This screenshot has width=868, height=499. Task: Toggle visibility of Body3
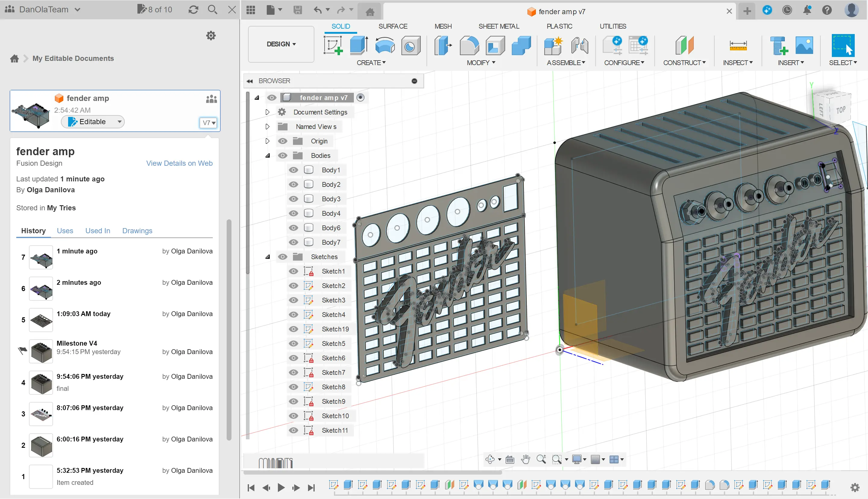click(293, 199)
